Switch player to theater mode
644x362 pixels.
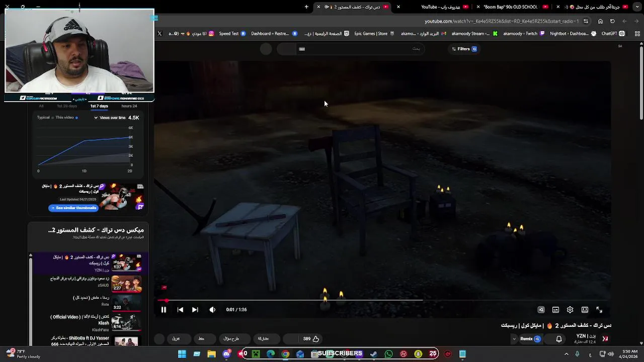[x=585, y=310]
